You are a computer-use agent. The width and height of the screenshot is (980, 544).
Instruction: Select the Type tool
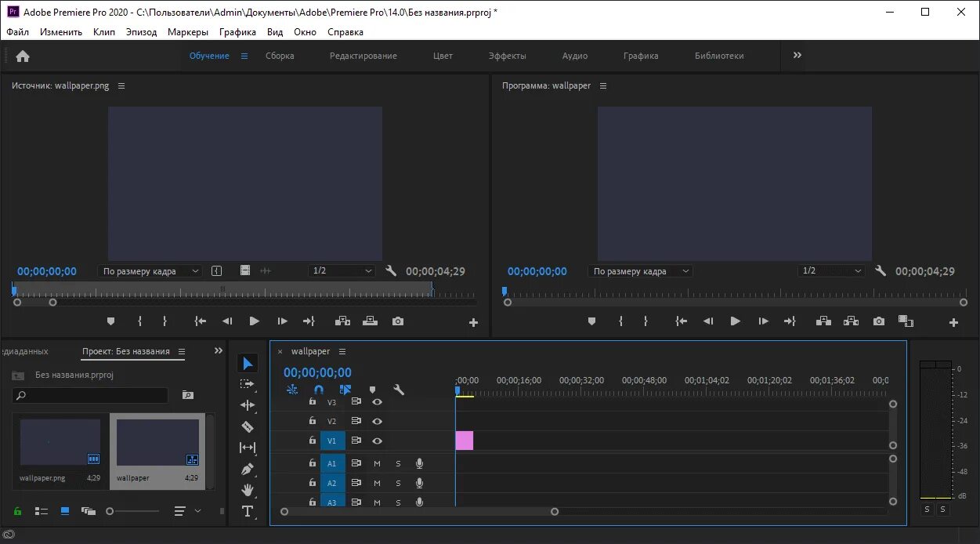tap(248, 511)
